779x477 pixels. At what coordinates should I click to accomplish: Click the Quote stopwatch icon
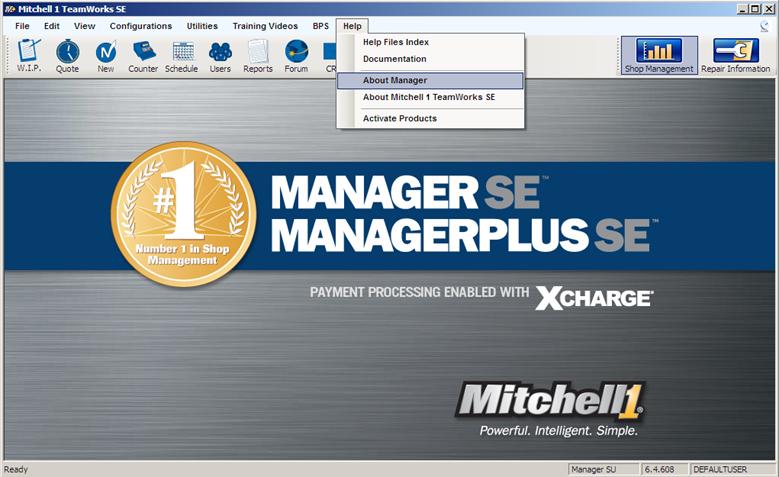click(x=67, y=55)
